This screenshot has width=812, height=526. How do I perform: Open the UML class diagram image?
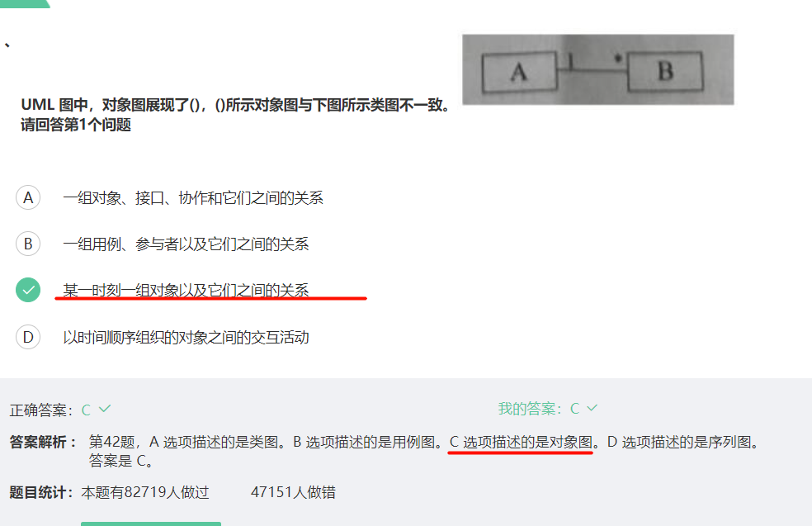click(x=598, y=69)
